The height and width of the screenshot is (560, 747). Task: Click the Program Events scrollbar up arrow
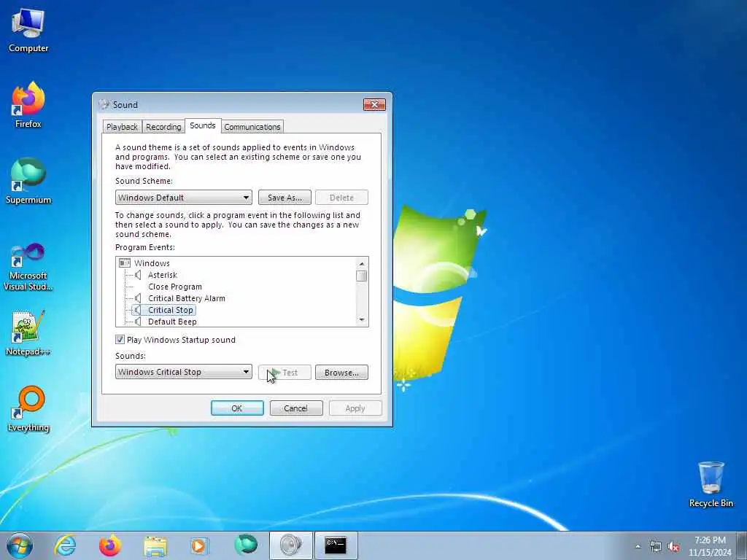click(362, 263)
